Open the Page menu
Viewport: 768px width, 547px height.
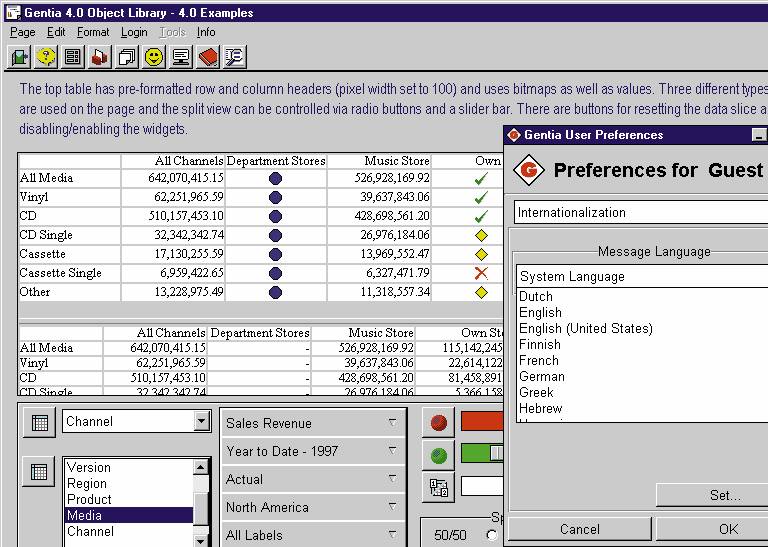click(23, 32)
